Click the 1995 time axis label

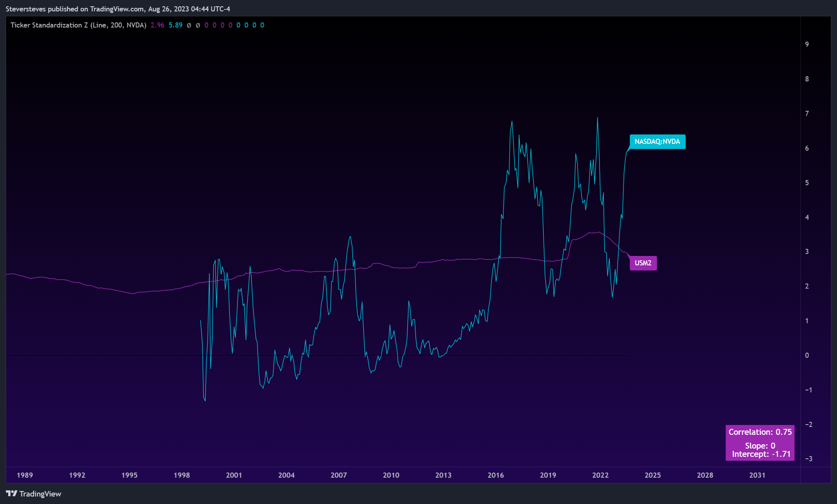pyautogui.click(x=129, y=475)
